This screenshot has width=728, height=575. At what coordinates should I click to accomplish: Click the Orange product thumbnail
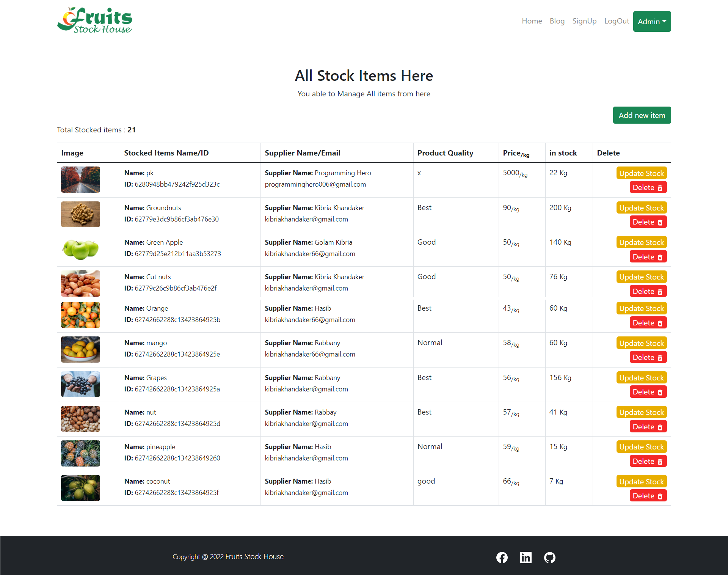pyautogui.click(x=80, y=315)
